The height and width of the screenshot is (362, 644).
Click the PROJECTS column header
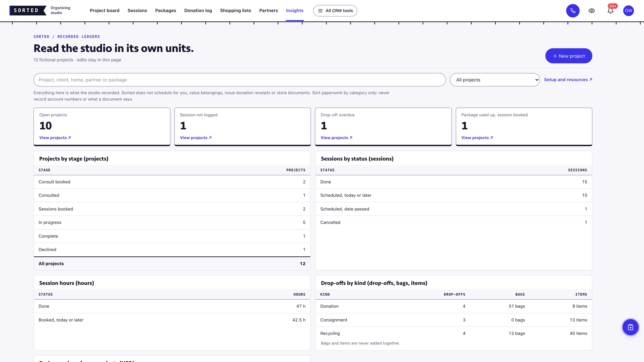click(296, 170)
